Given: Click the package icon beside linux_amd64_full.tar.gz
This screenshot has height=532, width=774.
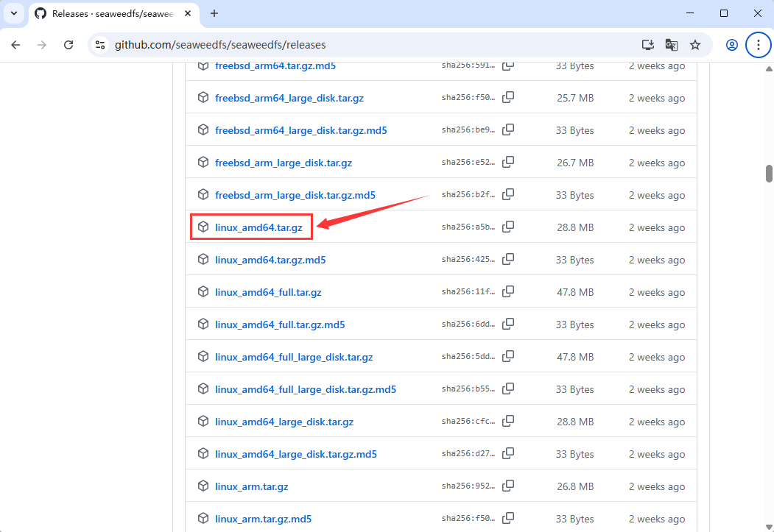Looking at the screenshot, I should [203, 292].
